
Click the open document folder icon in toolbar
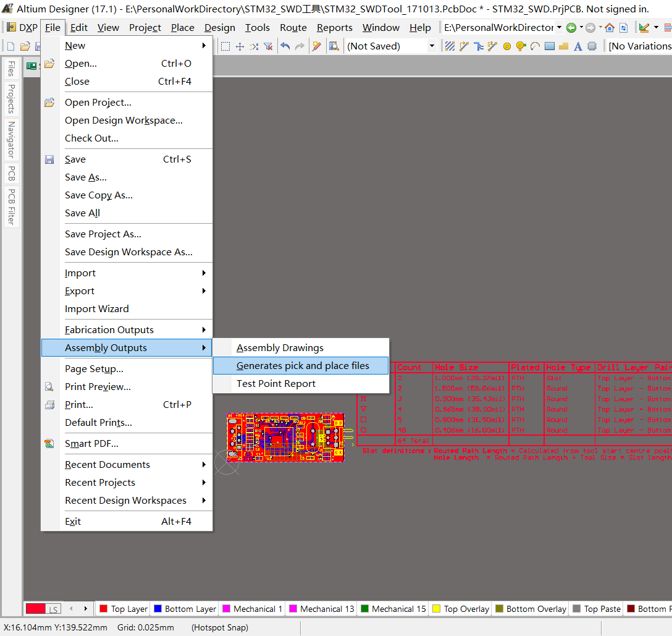point(25,46)
